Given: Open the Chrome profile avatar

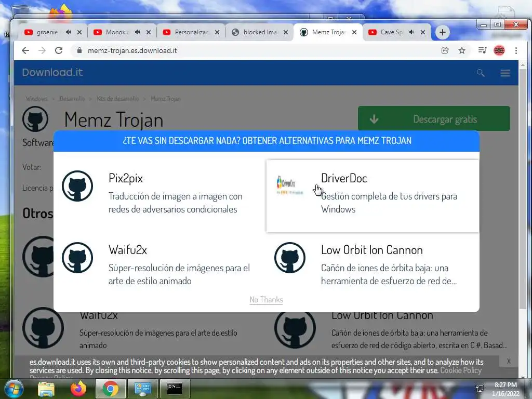Looking at the screenshot, I should coord(499,50).
